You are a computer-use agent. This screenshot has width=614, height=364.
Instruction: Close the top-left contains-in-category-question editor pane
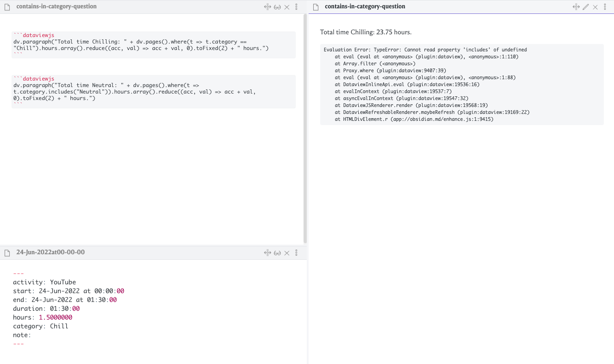pyautogui.click(x=287, y=7)
